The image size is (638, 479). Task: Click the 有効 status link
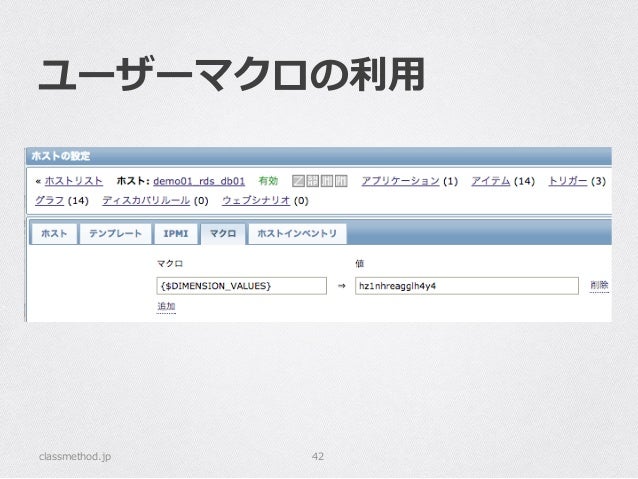(268, 181)
